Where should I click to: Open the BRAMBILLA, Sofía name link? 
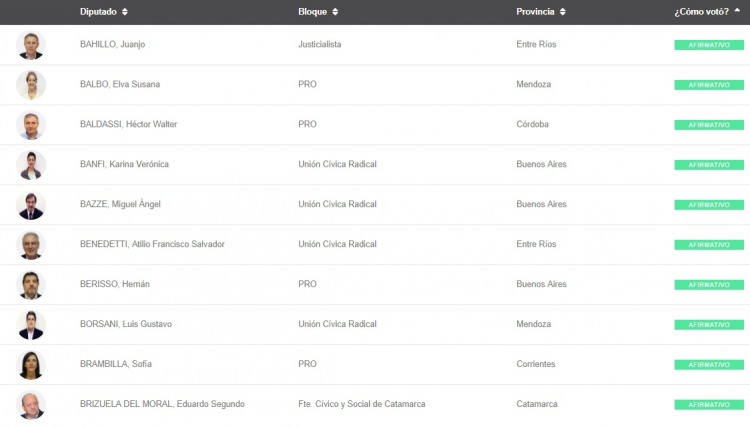(x=116, y=364)
